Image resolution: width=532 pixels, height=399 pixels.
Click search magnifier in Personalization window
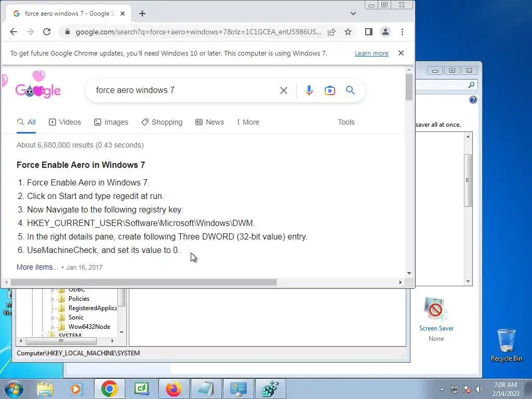coord(471,85)
